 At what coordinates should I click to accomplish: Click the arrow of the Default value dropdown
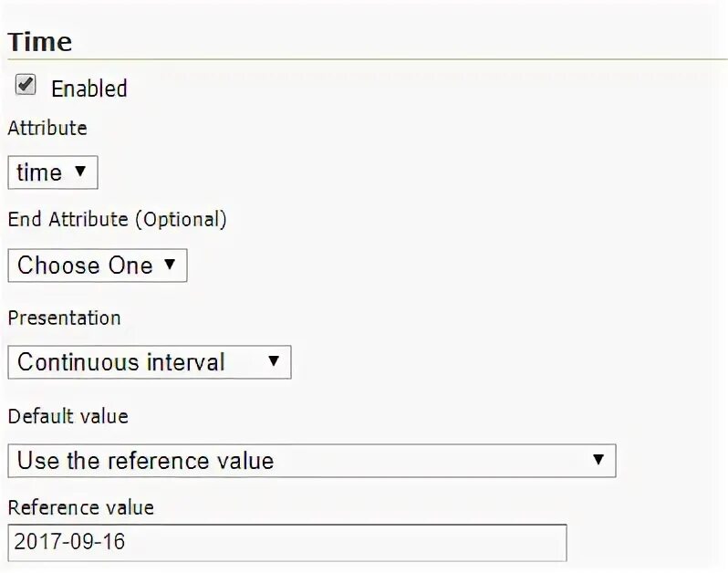(x=598, y=460)
